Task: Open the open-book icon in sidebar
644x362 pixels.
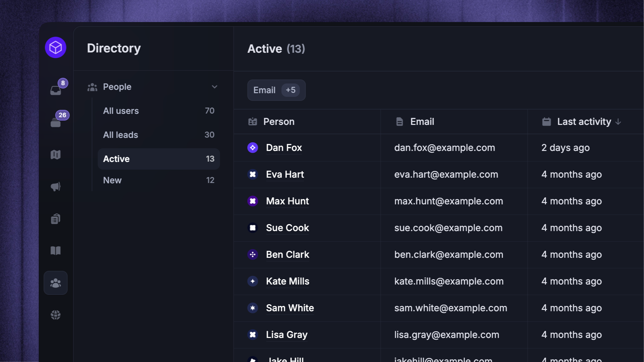Action: (x=56, y=251)
